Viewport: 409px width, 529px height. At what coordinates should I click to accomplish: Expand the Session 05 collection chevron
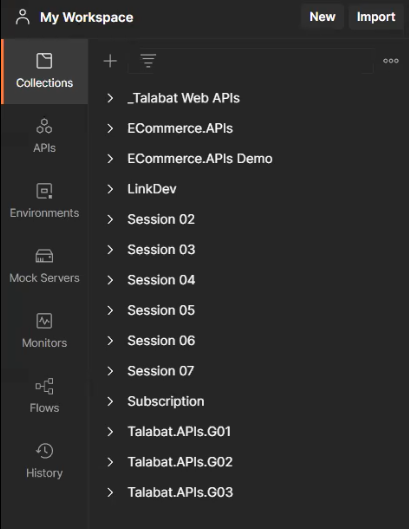tap(110, 310)
